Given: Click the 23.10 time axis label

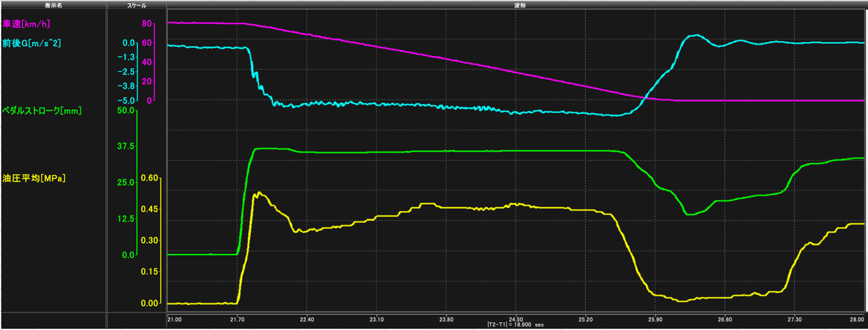Looking at the screenshot, I should coord(377,319).
